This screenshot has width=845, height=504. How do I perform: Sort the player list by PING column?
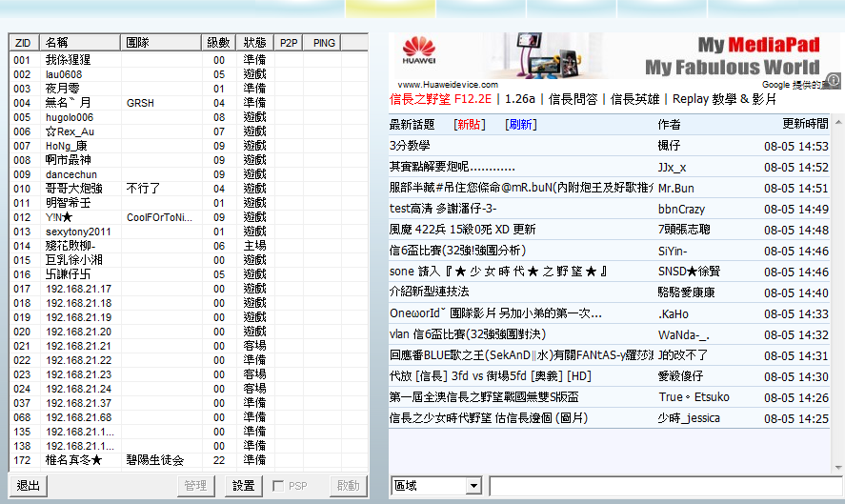click(325, 43)
